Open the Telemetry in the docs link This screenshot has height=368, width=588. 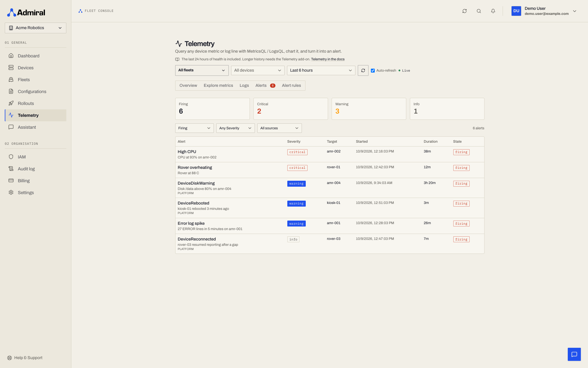tap(328, 59)
